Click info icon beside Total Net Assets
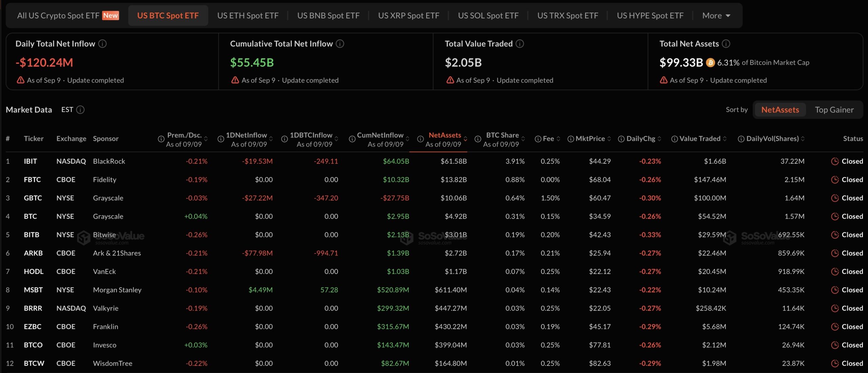The width and height of the screenshot is (868, 373). click(726, 44)
